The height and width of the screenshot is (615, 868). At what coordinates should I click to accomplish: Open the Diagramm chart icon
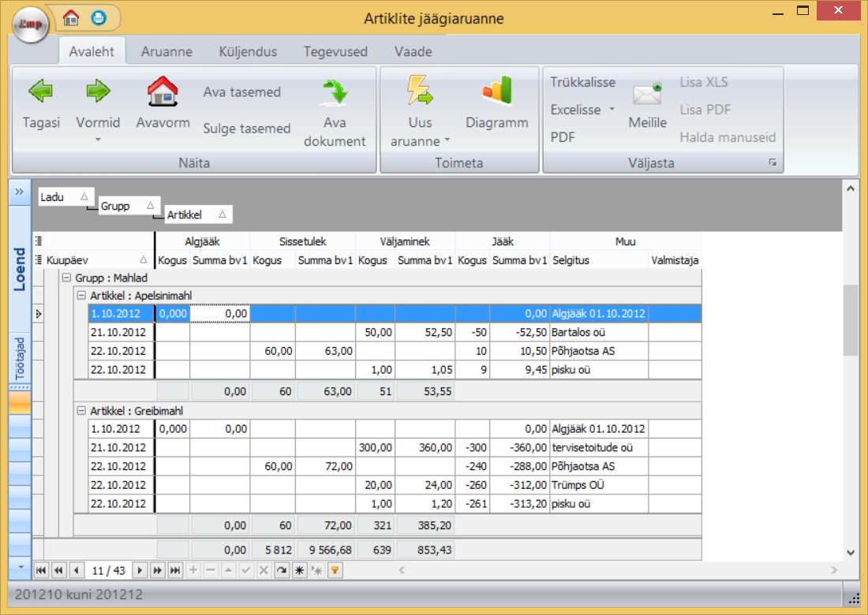pyautogui.click(x=496, y=91)
